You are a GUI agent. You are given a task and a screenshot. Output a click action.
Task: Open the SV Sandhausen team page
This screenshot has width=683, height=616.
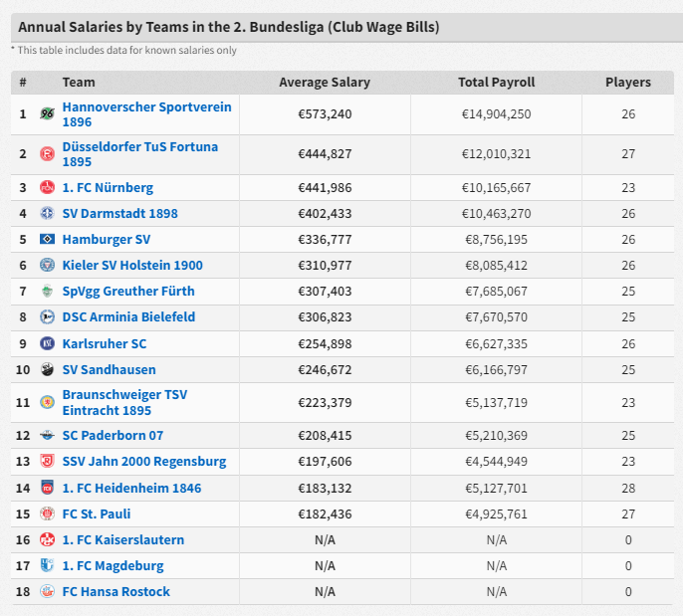tap(109, 369)
